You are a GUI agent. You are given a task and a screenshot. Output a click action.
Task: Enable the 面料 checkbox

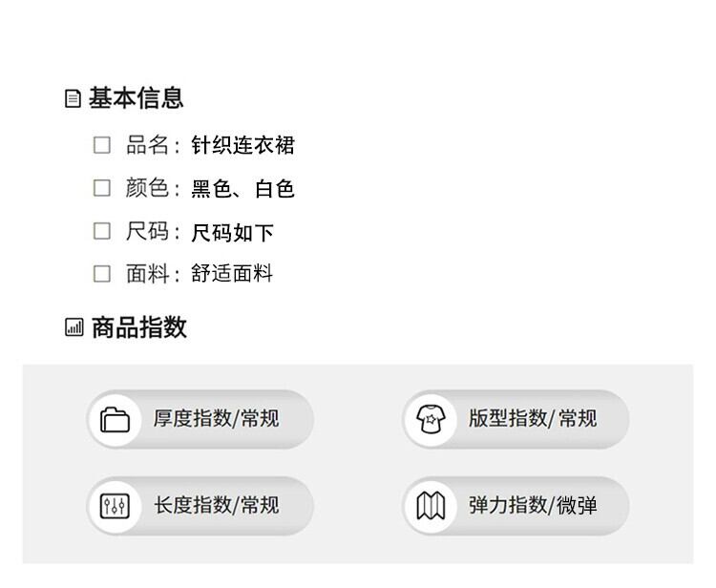102,274
